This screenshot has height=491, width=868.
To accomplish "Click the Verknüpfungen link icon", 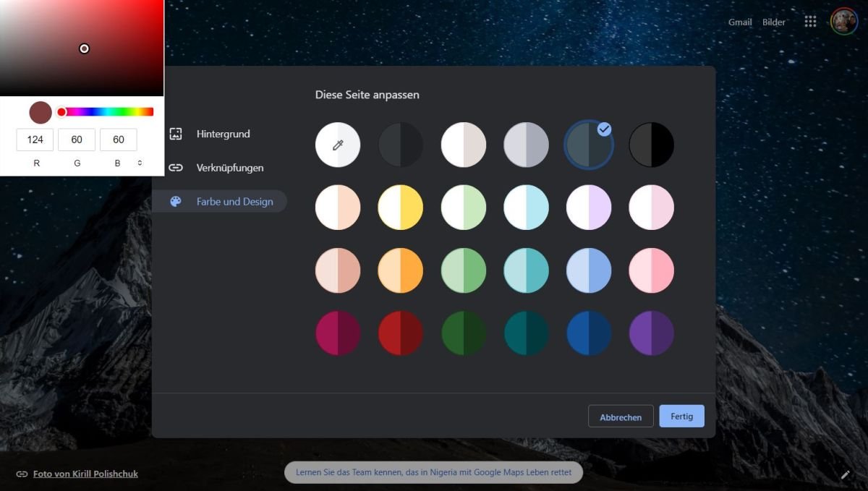I will pyautogui.click(x=176, y=168).
